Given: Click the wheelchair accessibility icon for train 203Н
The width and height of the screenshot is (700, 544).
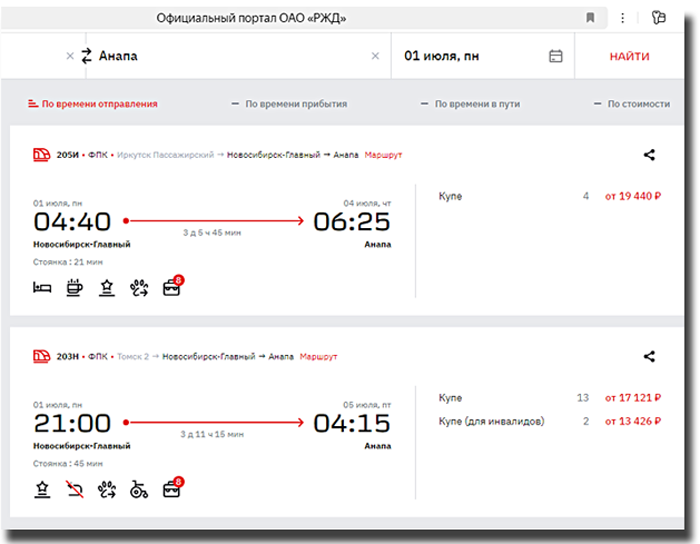Looking at the screenshot, I should 139,490.
